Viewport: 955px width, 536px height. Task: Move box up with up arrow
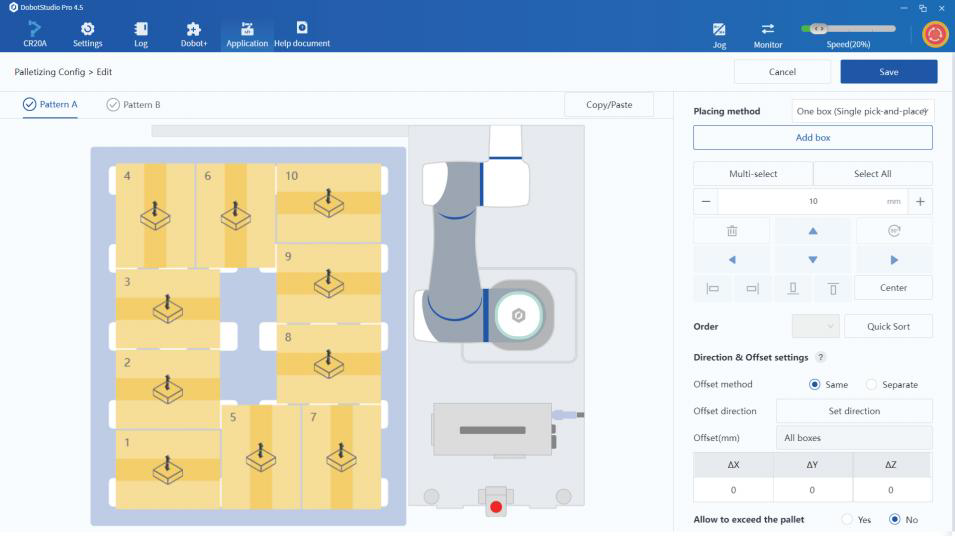tap(812, 230)
